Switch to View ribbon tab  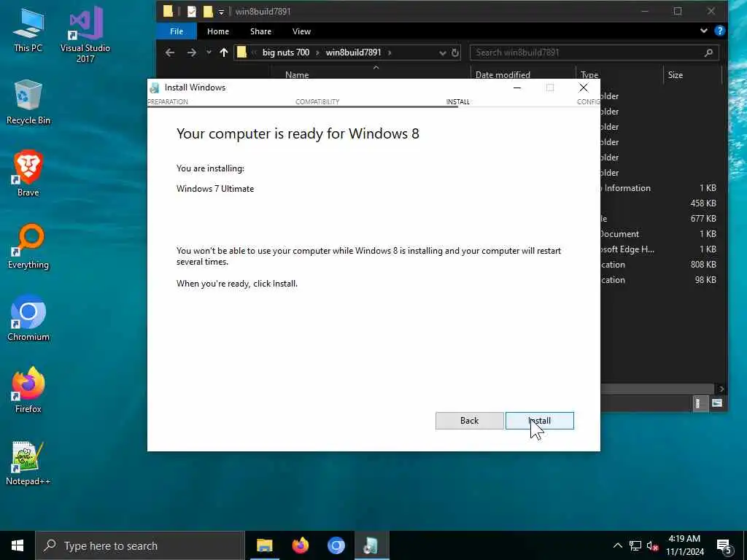click(301, 31)
